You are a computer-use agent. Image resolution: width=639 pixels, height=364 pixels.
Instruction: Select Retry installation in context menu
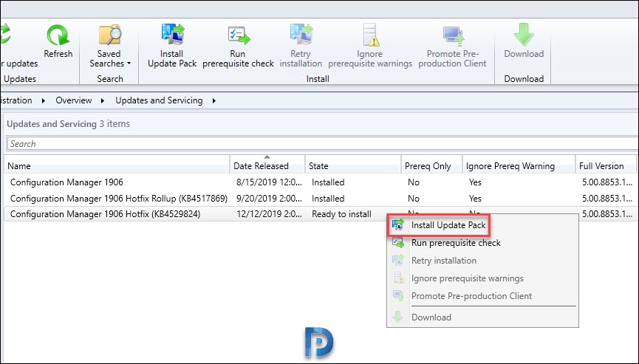click(444, 261)
